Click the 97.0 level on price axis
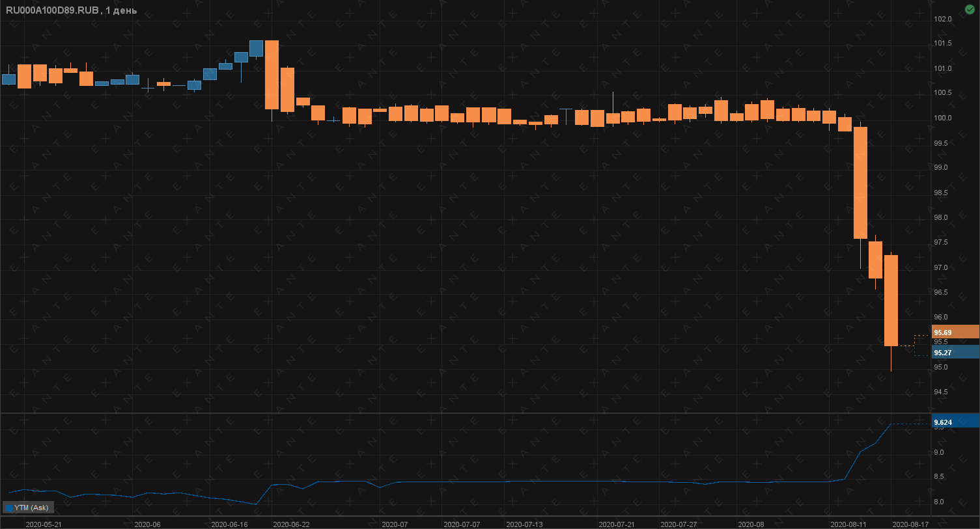The image size is (980, 529). 940,267
